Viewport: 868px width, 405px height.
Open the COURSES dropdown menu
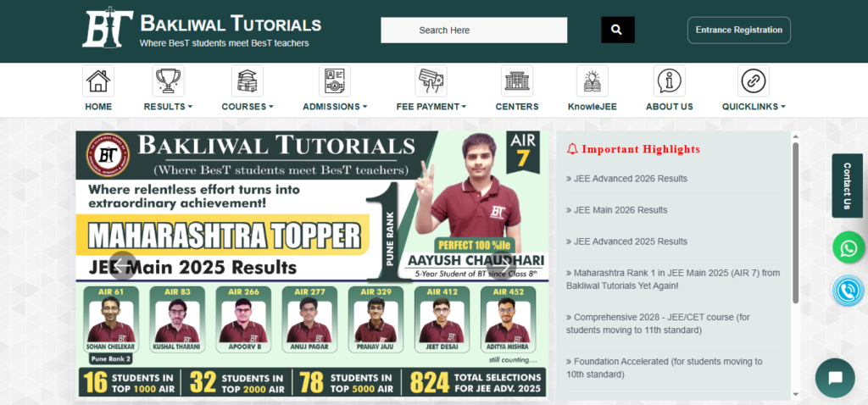[x=248, y=107]
